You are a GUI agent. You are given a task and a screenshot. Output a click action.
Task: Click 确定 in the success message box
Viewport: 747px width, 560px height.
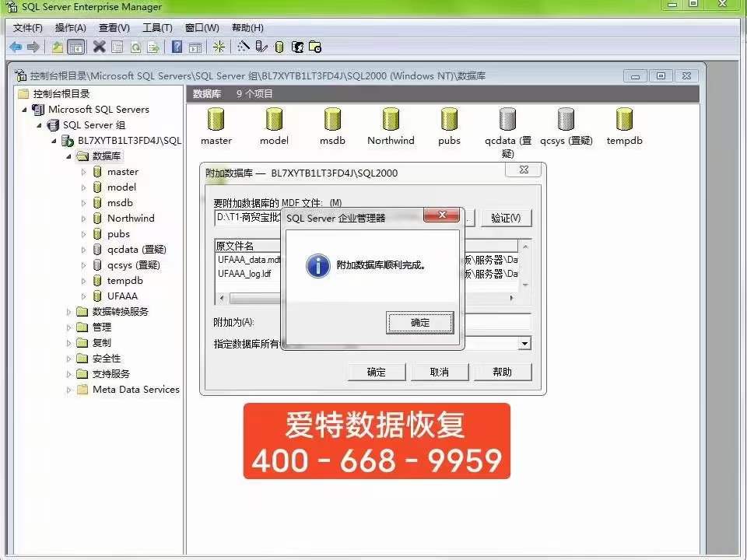click(x=419, y=322)
